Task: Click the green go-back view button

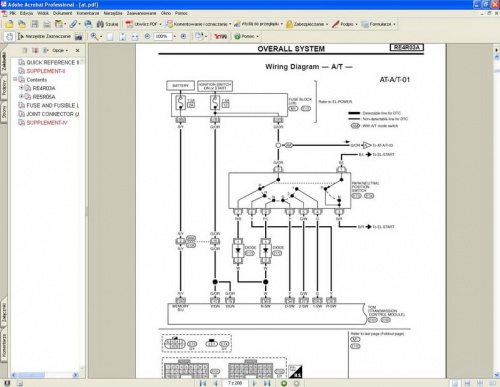Action: point(284,383)
